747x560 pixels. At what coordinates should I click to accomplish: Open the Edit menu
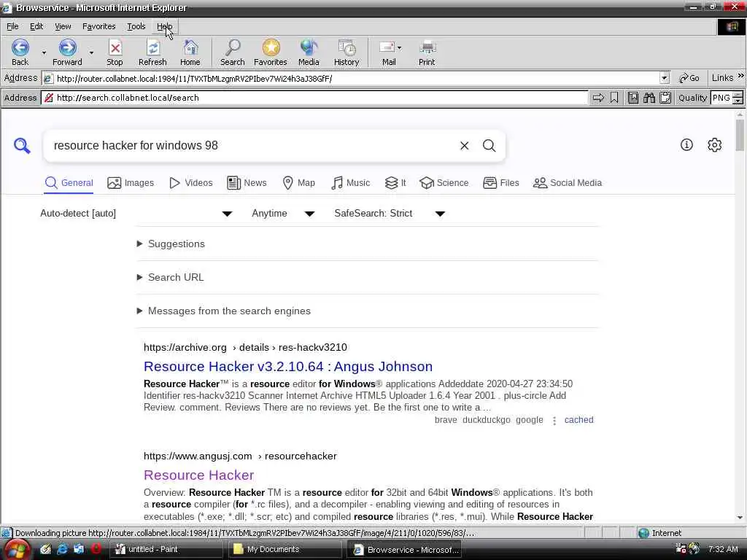tap(36, 27)
